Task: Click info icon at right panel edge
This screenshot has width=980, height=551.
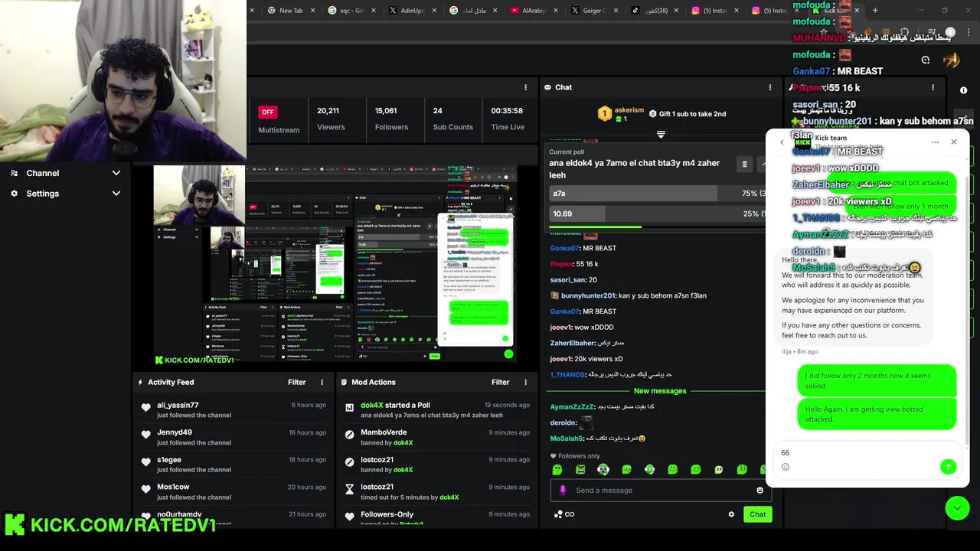Action: (963, 90)
